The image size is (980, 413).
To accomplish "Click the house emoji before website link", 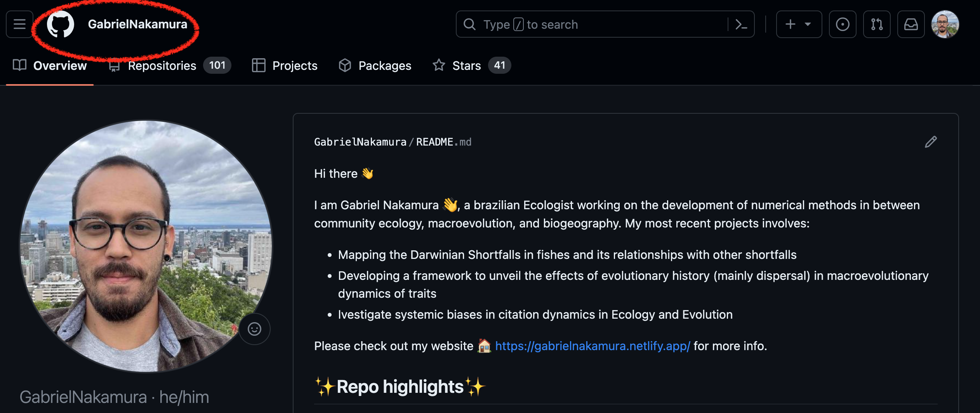I will coord(485,345).
